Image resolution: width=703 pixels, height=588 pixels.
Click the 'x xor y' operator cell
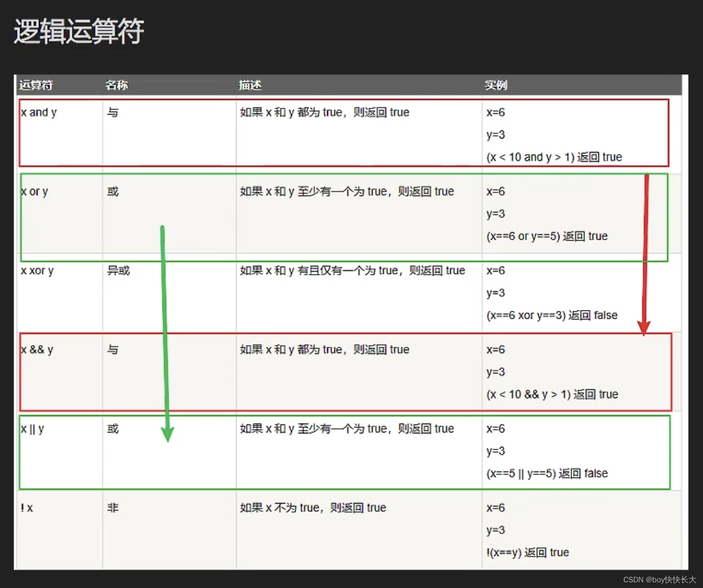pyautogui.click(x=37, y=271)
